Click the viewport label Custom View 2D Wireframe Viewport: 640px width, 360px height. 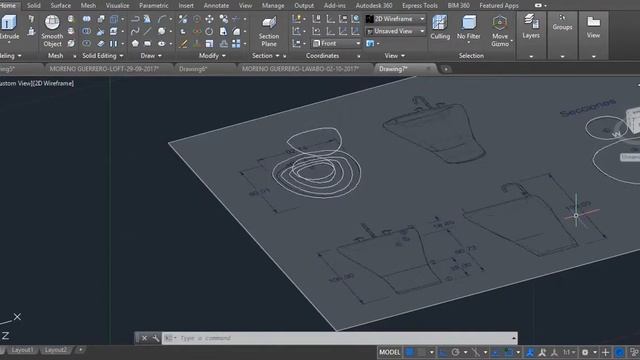tap(37, 83)
